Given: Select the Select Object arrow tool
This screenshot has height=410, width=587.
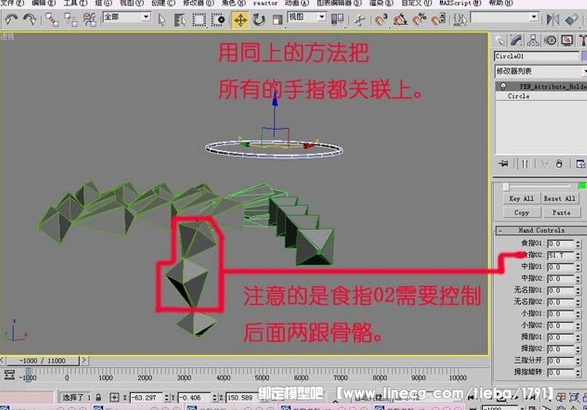Looking at the screenshot, I should click(x=161, y=20).
